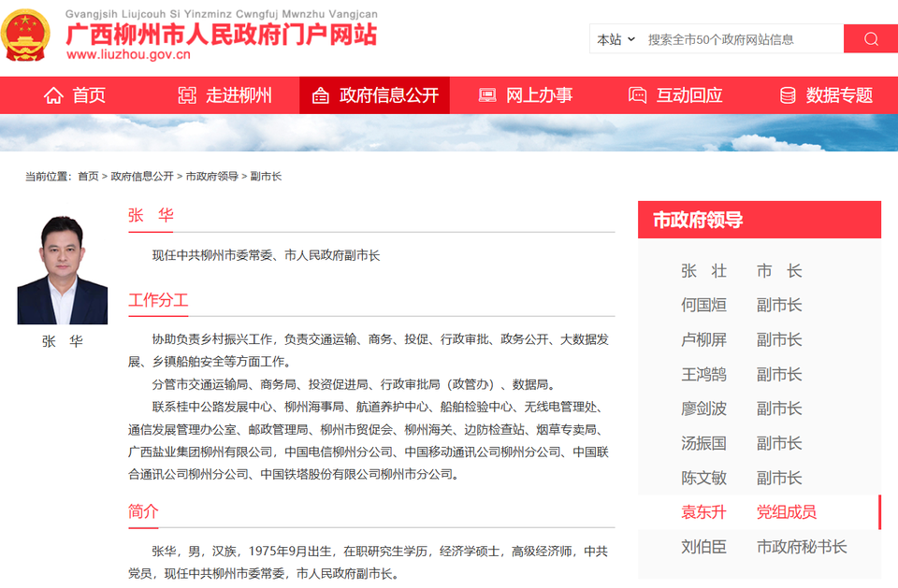898x588 pixels.
Task: Click the magnifier search button
Action: pos(871,39)
